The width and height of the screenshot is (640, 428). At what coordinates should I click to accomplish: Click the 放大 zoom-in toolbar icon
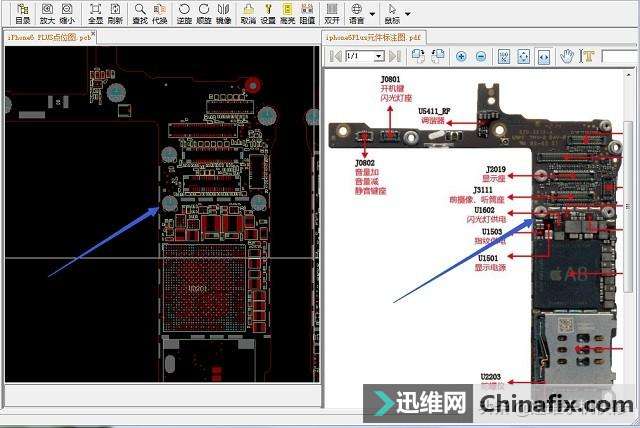coord(47,14)
